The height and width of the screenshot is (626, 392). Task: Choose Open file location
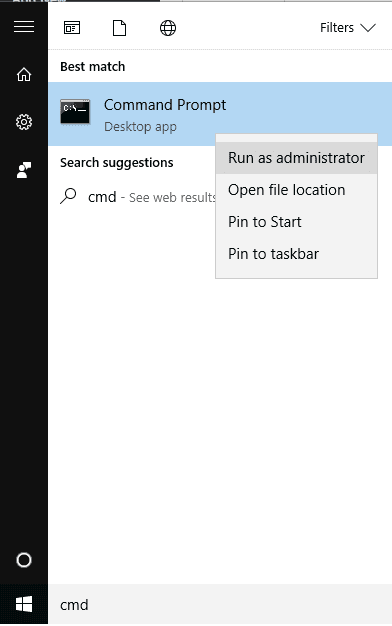[x=296, y=190]
